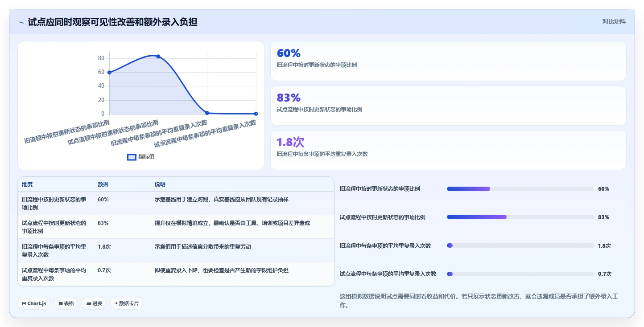Viewport: 644px width, 327px height.
Task: Click the caption under the 60% stat card
Action: tap(317, 65)
